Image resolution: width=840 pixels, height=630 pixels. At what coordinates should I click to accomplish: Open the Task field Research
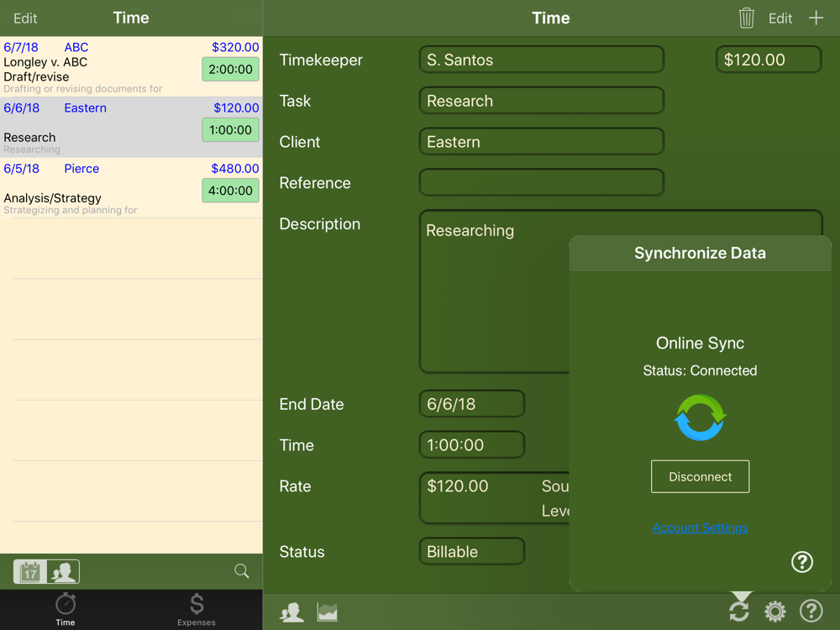[542, 101]
